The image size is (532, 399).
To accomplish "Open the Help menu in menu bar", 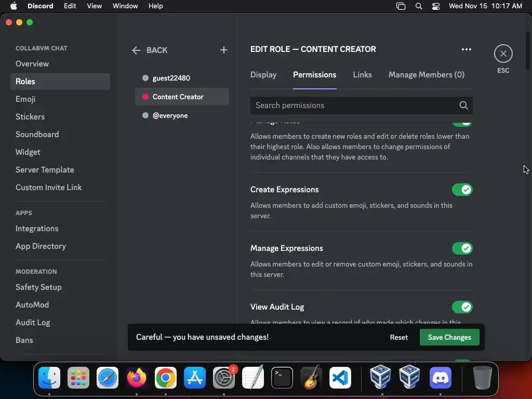I will [x=156, y=6].
